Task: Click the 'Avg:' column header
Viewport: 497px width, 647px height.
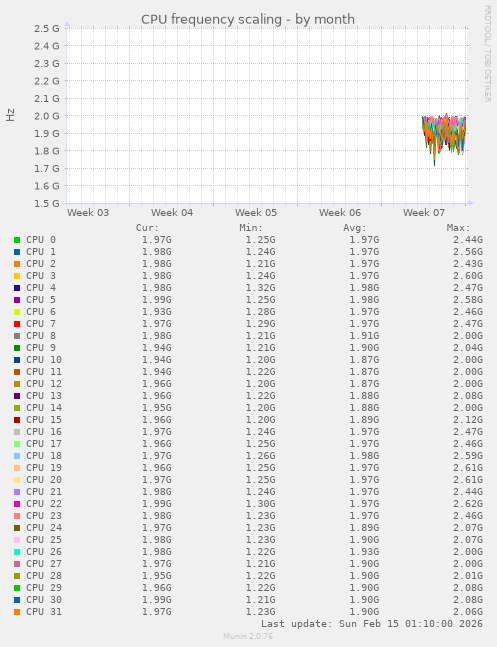Action: (355, 228)
